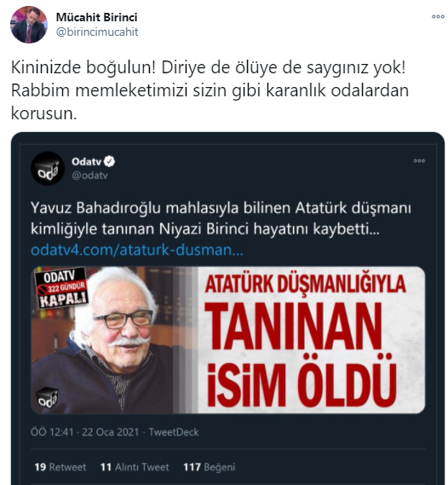This screenshot has height=485, width=448.
Task: Click the Oda cube logo on the photo
Action: coord(47,397)
